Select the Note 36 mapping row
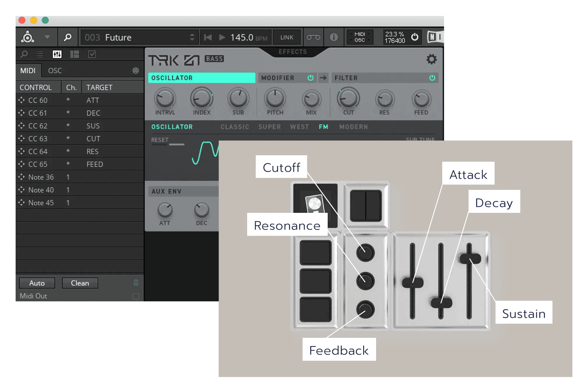This screenshot has width=588, height=392. [x=80, y=177]
